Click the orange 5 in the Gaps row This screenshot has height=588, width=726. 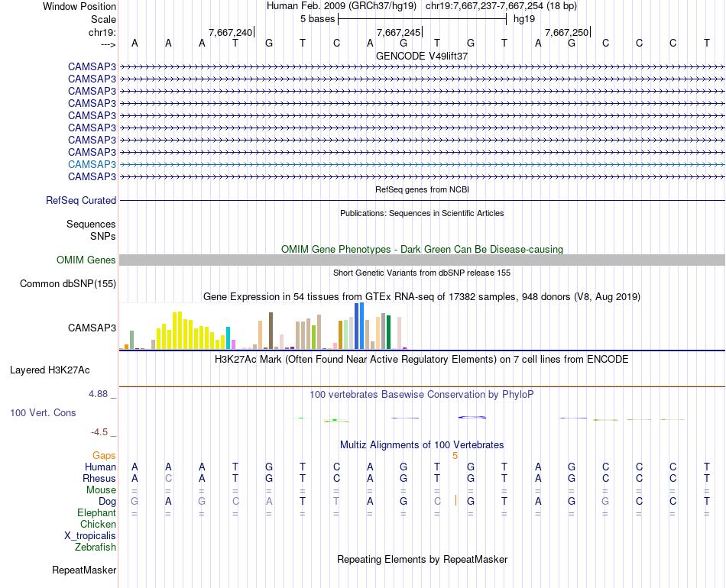[x=455, y=456]
